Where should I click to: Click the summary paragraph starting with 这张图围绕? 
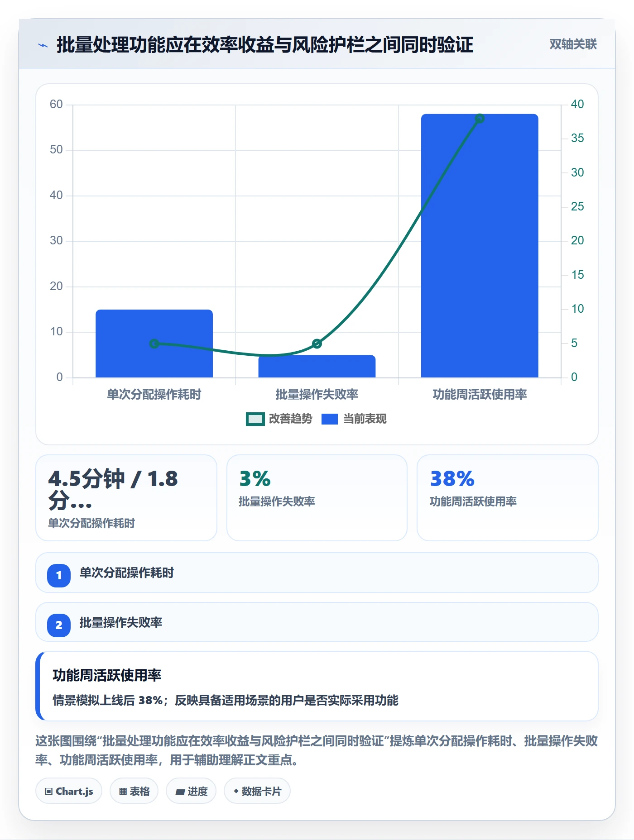pos(317,750)
